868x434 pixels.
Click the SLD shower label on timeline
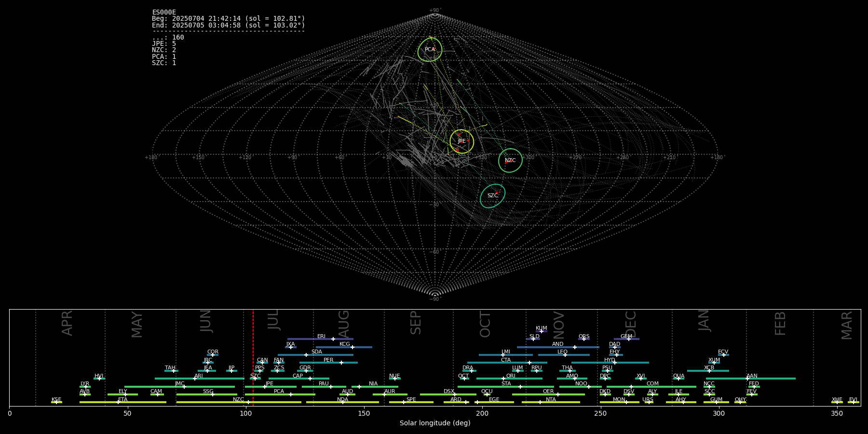(x=534, y=337)
